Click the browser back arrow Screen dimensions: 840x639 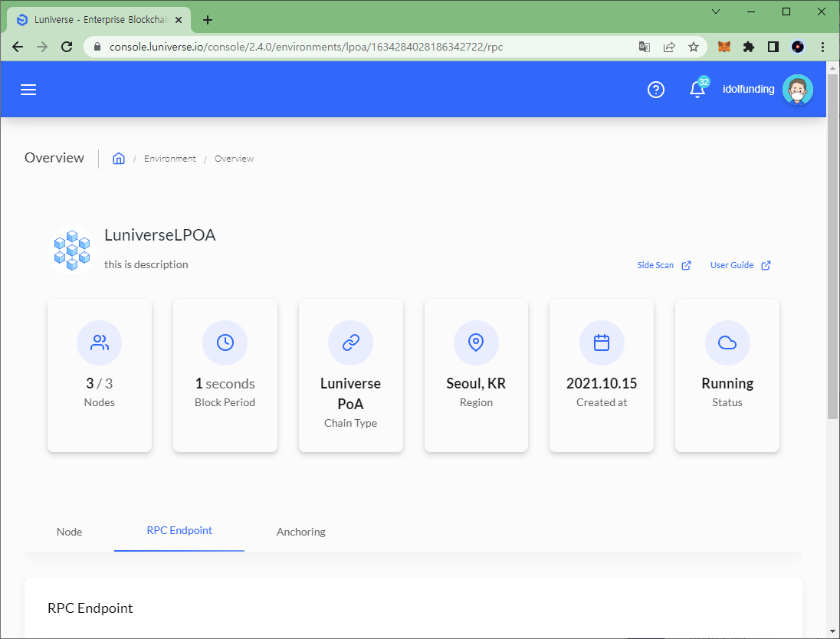click(18, 48)
